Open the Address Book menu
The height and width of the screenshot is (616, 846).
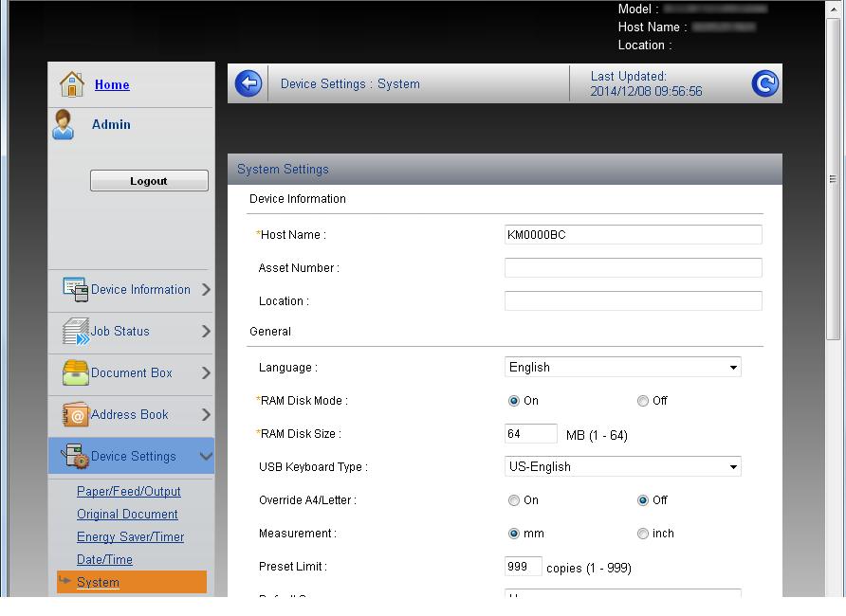(x=131, y=415)
